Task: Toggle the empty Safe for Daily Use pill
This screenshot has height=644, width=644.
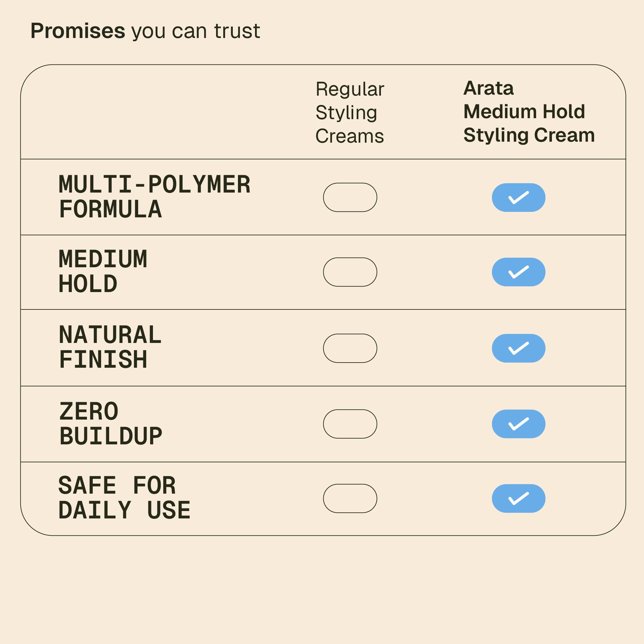Action: coord(350,498)
